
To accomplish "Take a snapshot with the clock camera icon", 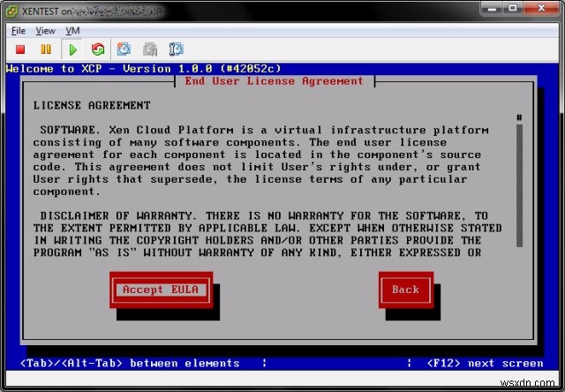I will coord(124,49).
